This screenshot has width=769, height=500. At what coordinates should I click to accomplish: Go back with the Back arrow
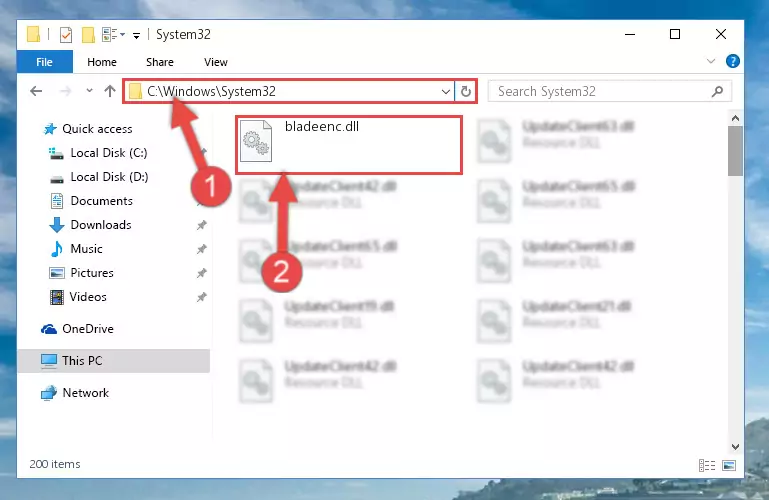point(36,91)
